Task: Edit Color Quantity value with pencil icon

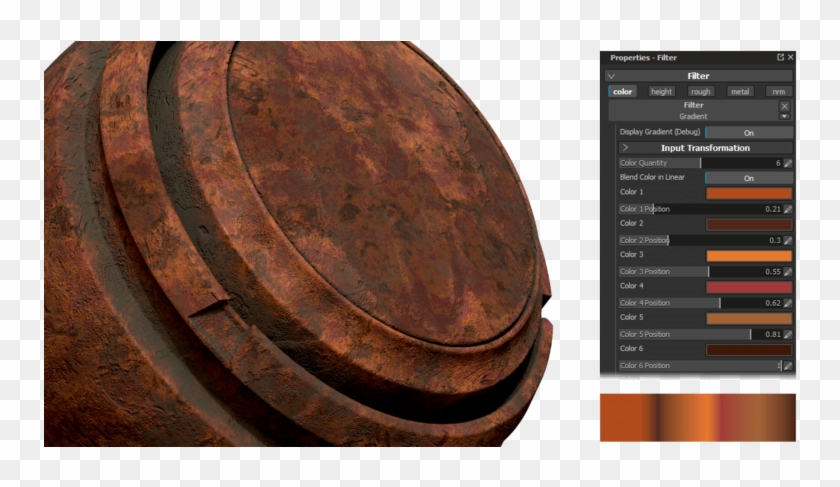Action: click(788, 163)
